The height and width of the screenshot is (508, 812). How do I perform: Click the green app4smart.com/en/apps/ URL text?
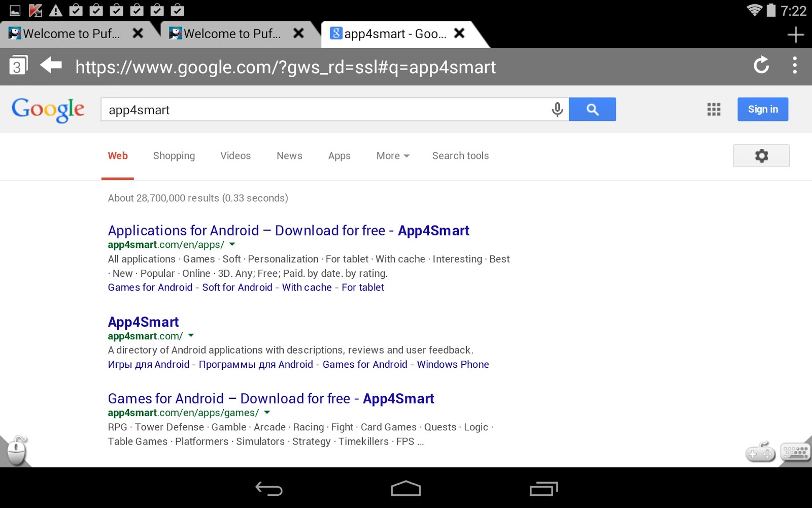166,245
